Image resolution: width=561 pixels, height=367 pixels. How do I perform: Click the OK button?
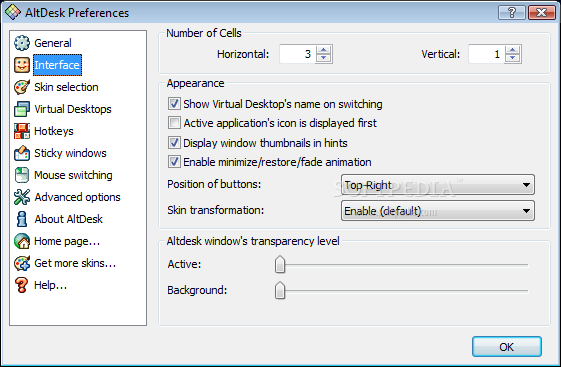click(507, 347)
